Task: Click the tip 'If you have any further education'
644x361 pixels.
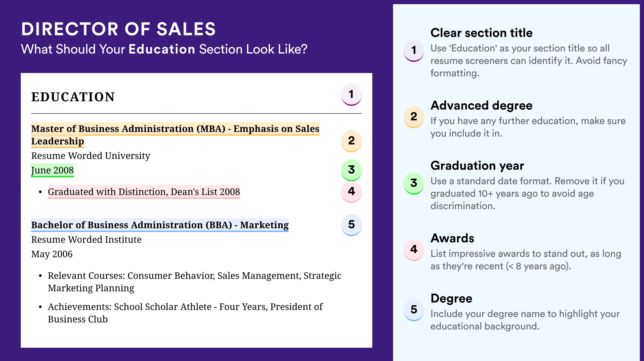Action: (x=528, y=127)
